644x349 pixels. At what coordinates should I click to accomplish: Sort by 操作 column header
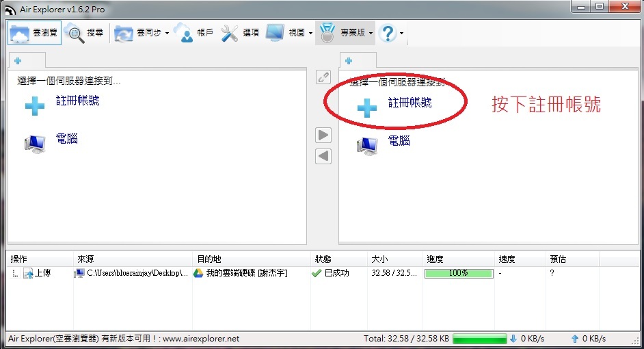(40, 259)
